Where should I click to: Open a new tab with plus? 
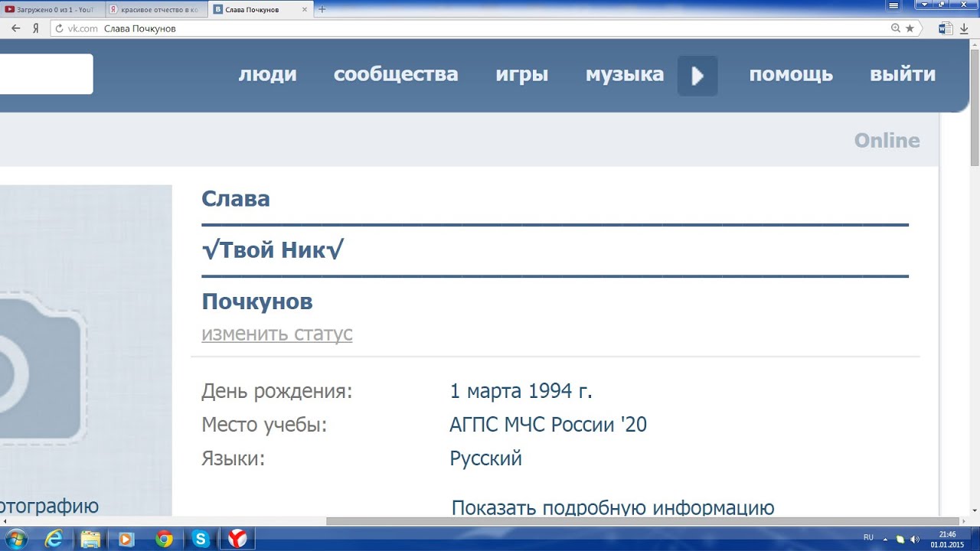[x=322, y=9]
